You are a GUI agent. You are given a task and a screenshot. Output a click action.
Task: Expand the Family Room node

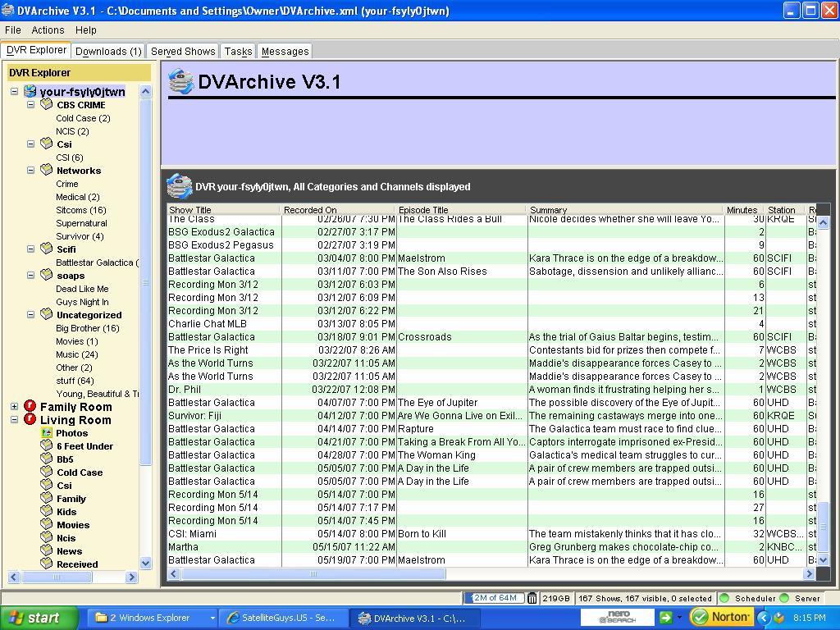[15, 407]
